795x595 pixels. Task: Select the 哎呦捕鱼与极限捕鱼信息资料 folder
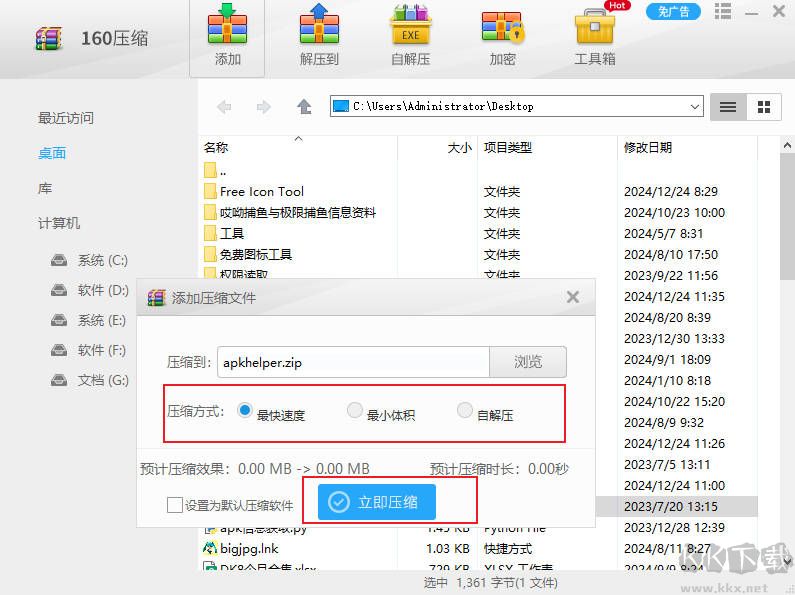pyautogui.click(x=290, y=212)
